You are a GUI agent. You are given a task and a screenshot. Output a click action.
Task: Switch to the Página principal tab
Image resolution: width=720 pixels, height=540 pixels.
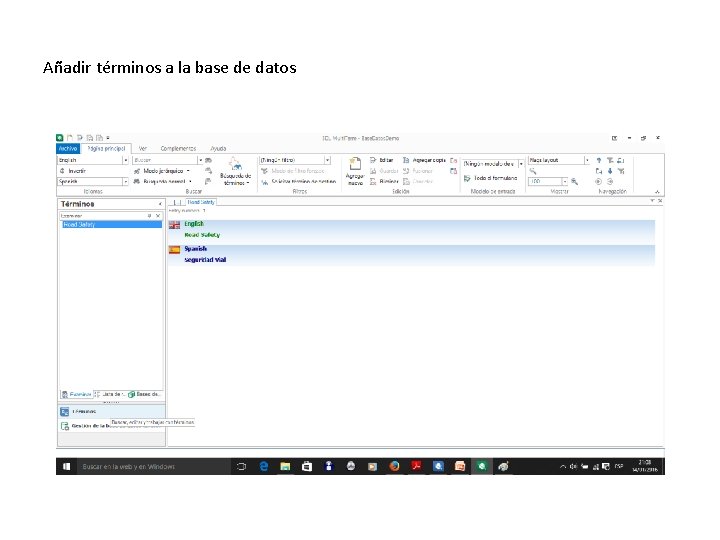tap(106, 148)
